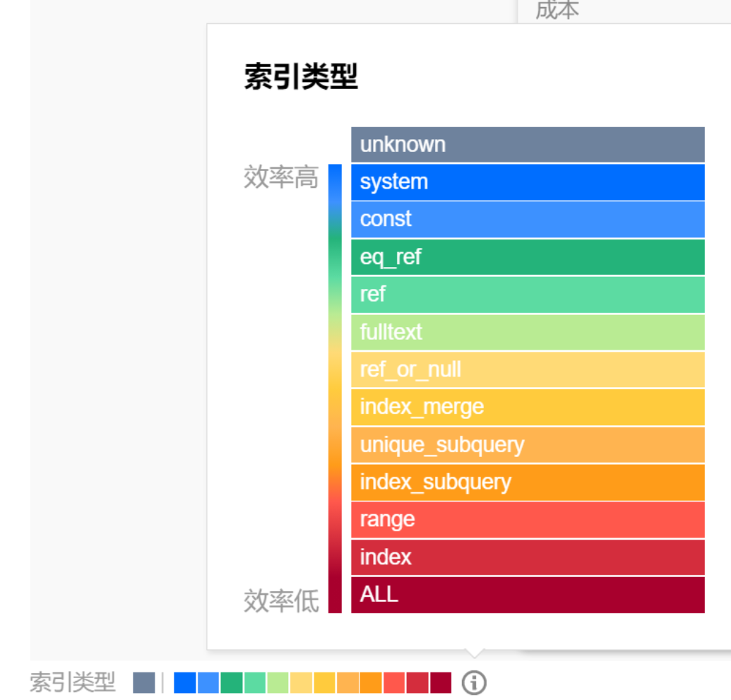
Task: Click the index_subquery legend row
Action: click(x=528, y=482)
